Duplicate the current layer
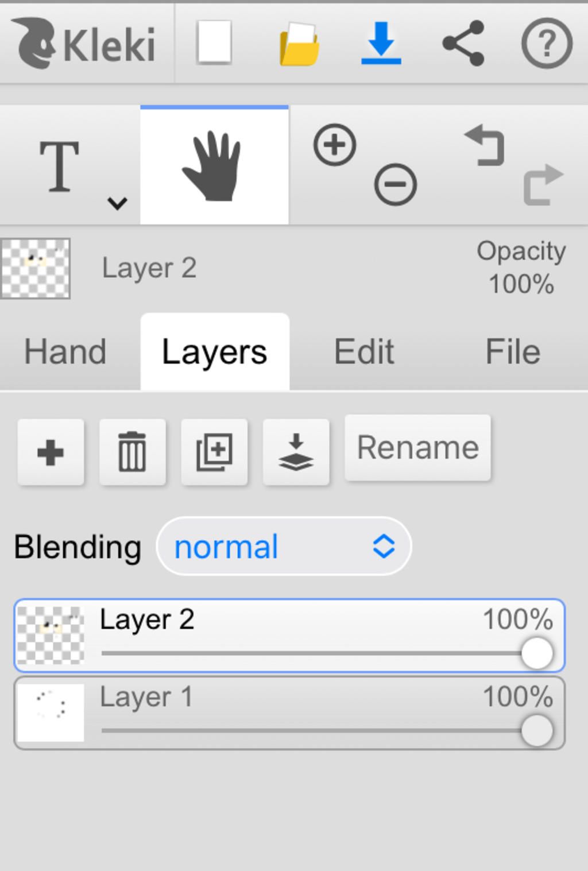Viewport: 588px width, 871px height. [x=214, y=452]
